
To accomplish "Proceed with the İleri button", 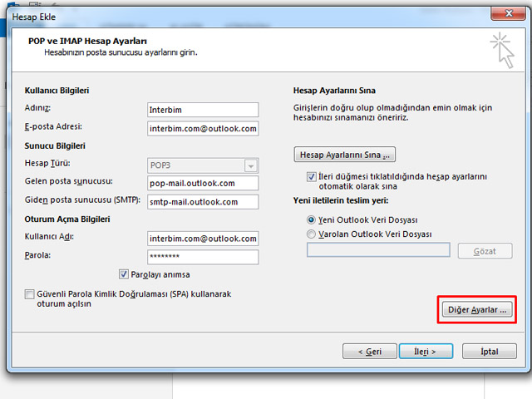I will pyautogui.click(x=425, y=352).
